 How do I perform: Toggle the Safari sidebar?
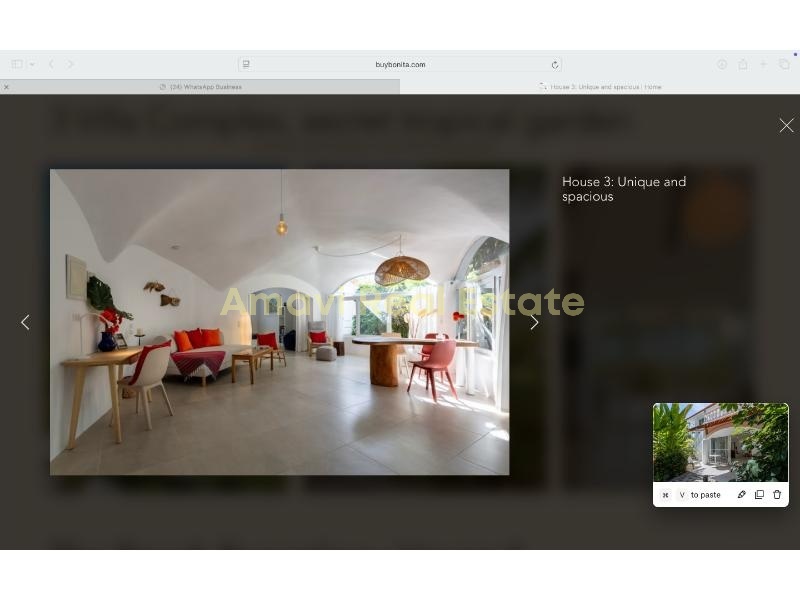17,64
